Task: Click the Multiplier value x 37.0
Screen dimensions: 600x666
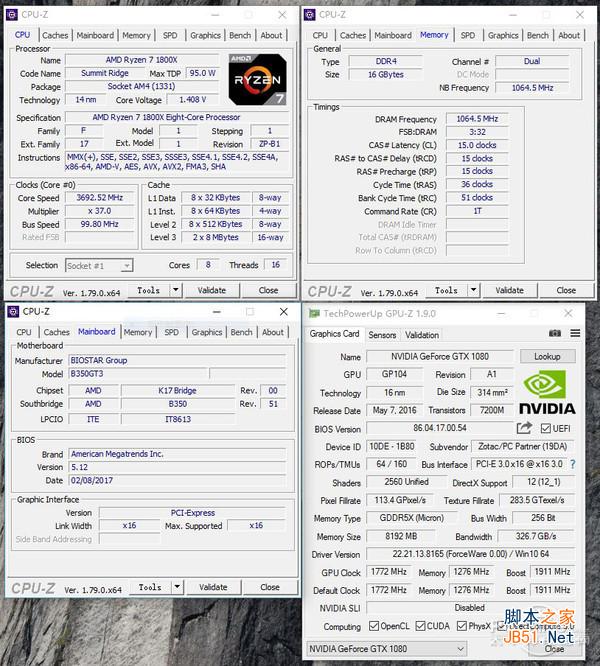Action: pyautogui.click(x=100, y=211)
